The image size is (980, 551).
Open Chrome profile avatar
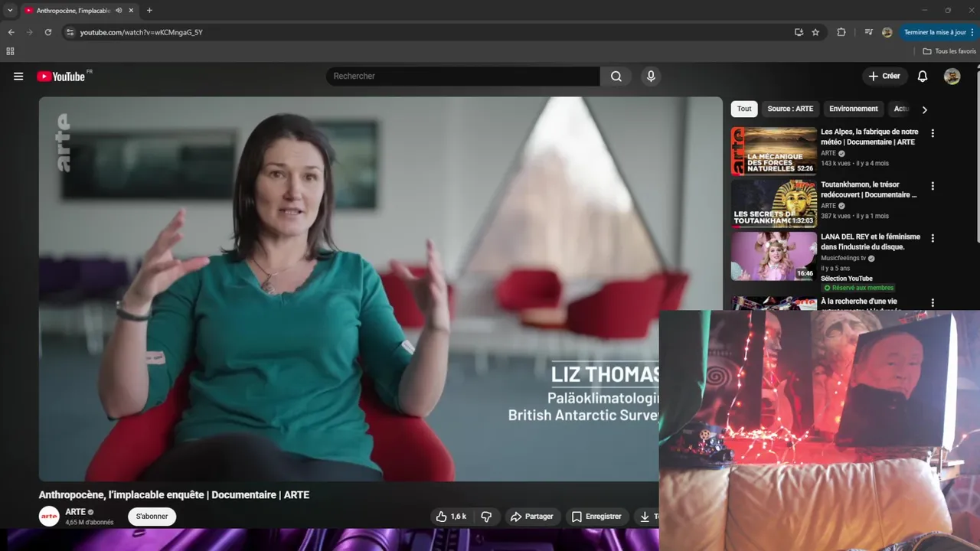pos(887,32)
